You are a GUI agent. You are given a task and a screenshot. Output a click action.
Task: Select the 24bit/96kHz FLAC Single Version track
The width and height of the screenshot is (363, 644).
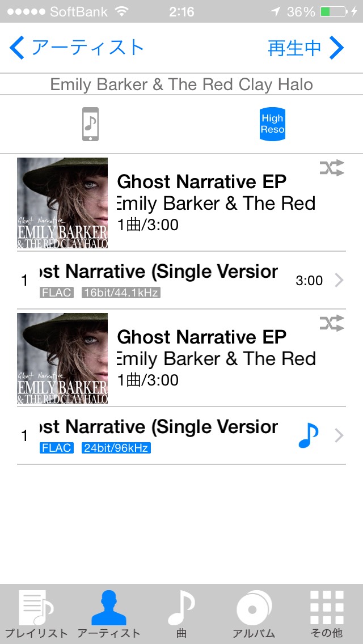(x=181, y=436)
